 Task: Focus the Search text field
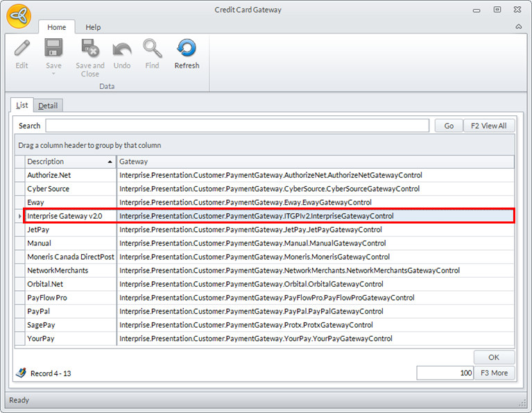click(x=237, y=126)
